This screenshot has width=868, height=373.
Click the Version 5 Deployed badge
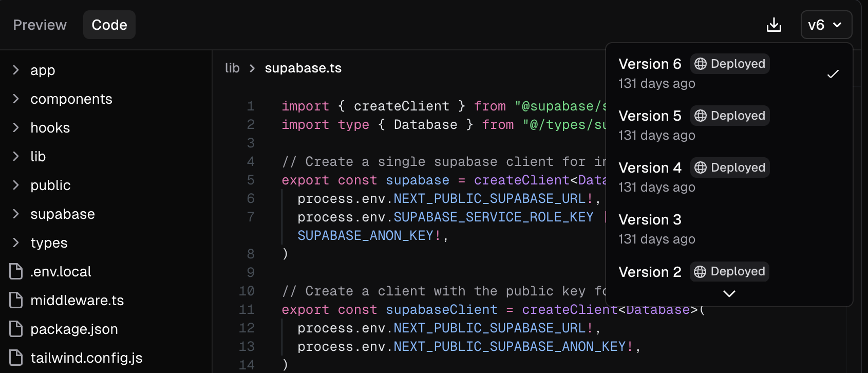(730, 116)
